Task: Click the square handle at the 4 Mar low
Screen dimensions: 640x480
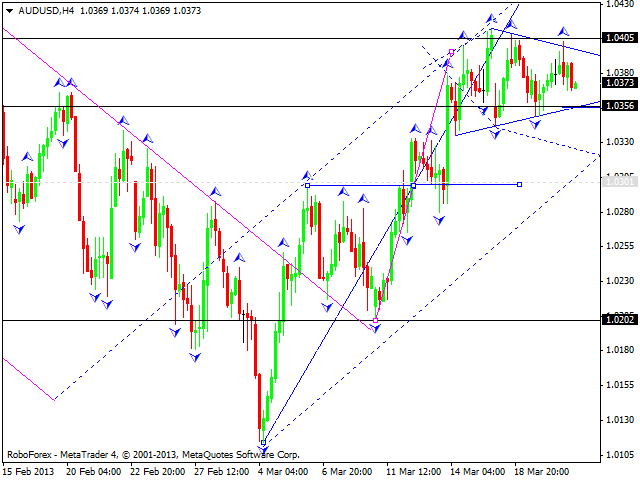Action: tap(263, 442)
